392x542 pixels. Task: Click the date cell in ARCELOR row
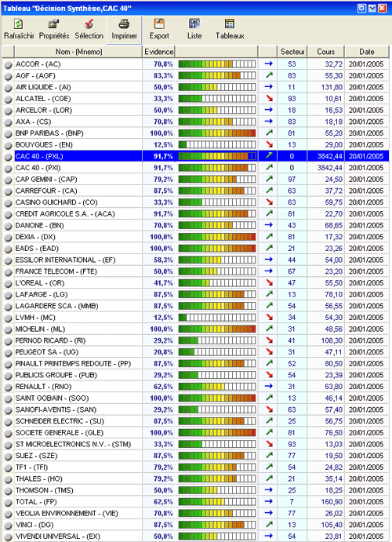[366, 111]
